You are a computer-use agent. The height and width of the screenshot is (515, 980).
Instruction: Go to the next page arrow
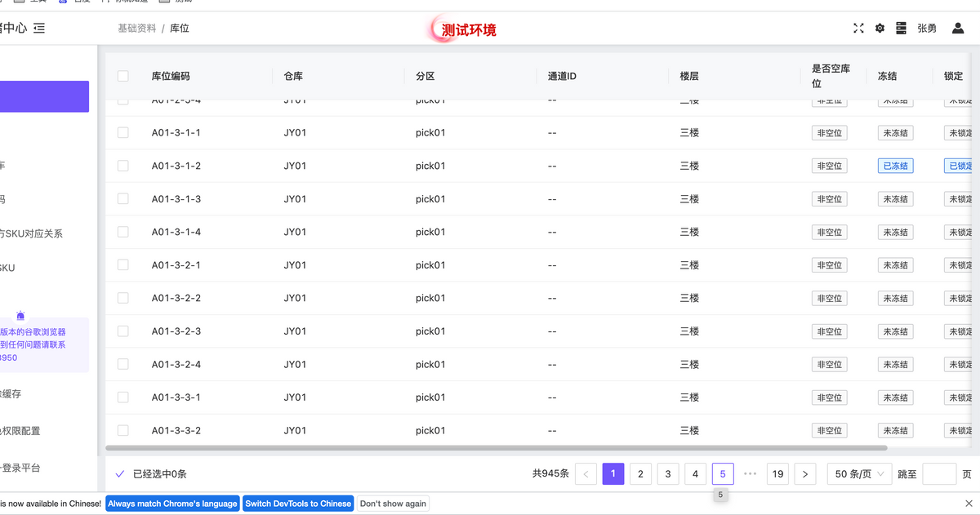pyautogui.click(x=805, y=474)
